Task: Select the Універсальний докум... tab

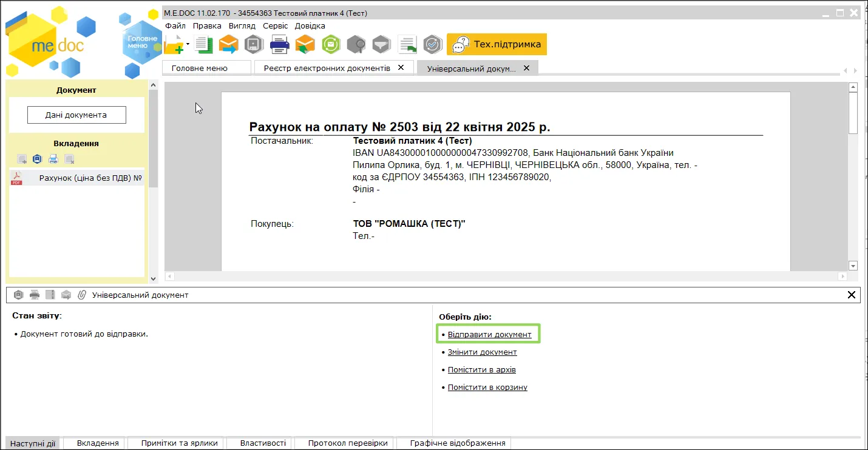Action: click(472, 68)
